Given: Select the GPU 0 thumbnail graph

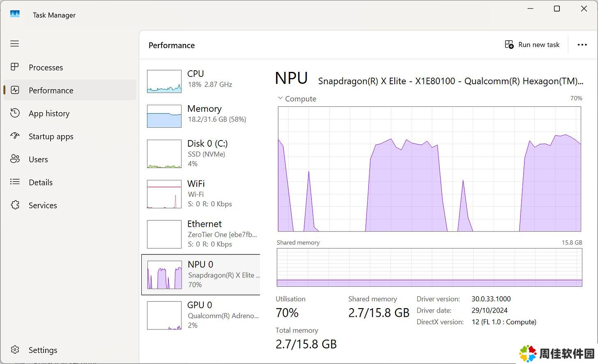Looking at the screenshot, I should tap(164, 316).
